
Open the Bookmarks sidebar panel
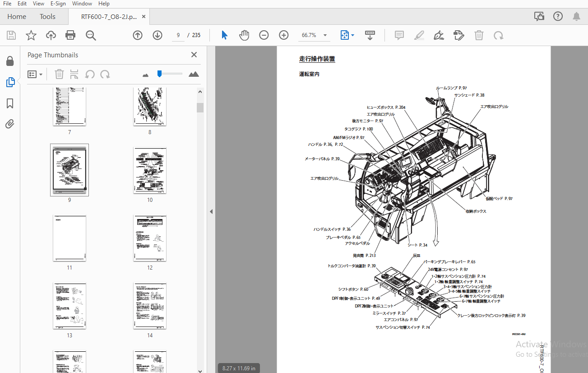(x=10, y=103)
